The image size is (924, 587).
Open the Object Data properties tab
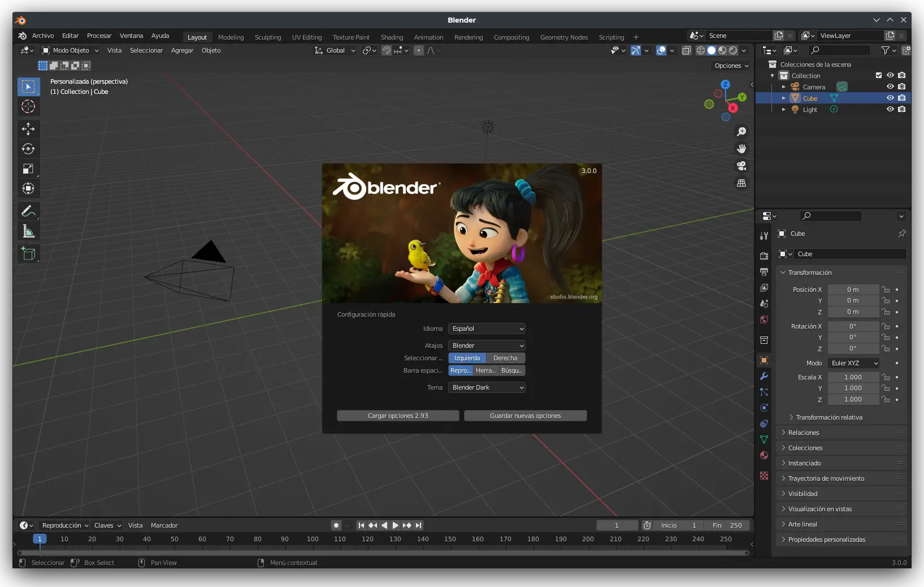[764, 439]
